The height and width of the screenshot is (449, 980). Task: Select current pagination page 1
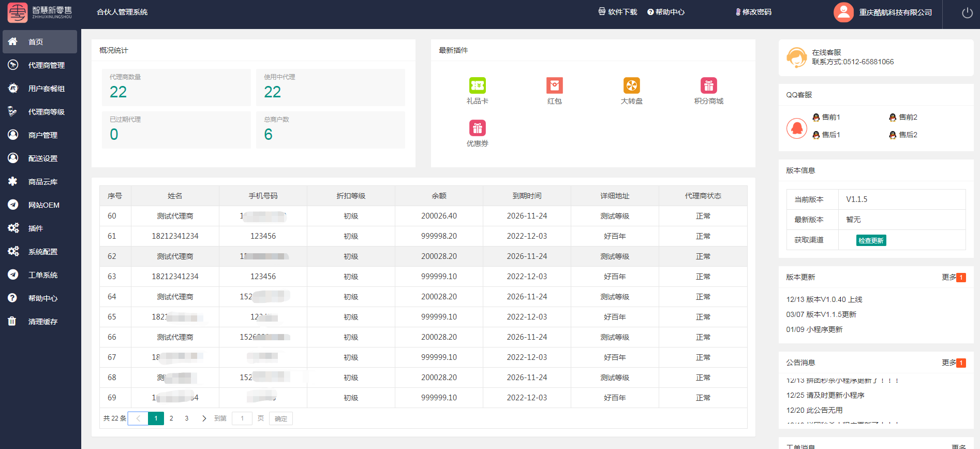coord(156,418)
